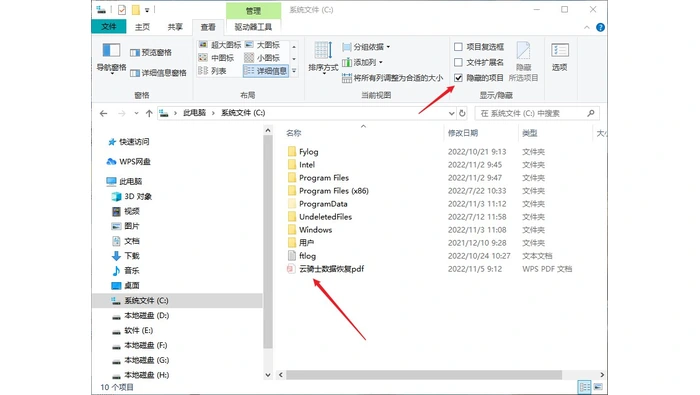Click new folder icon in title bar

135,9
